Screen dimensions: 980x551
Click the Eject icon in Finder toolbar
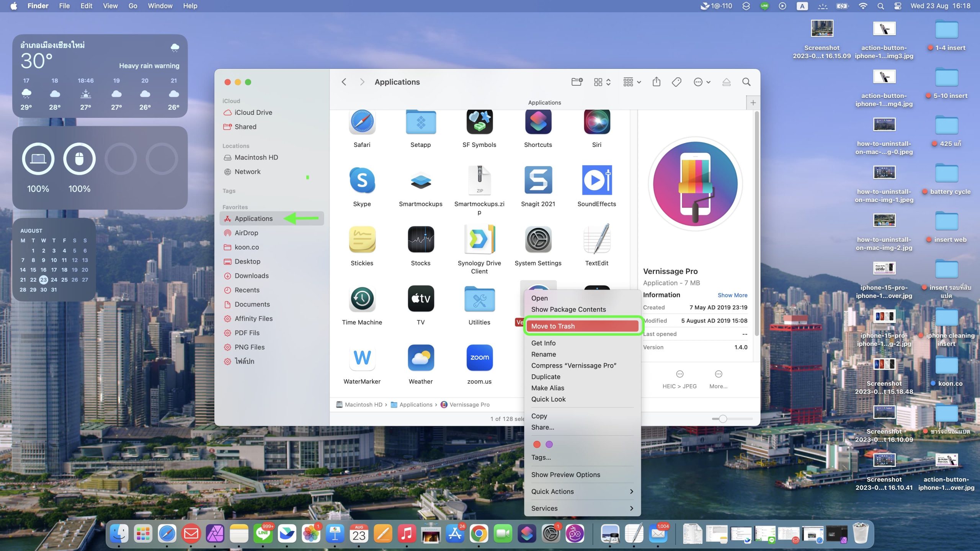[x=726, y=82]
